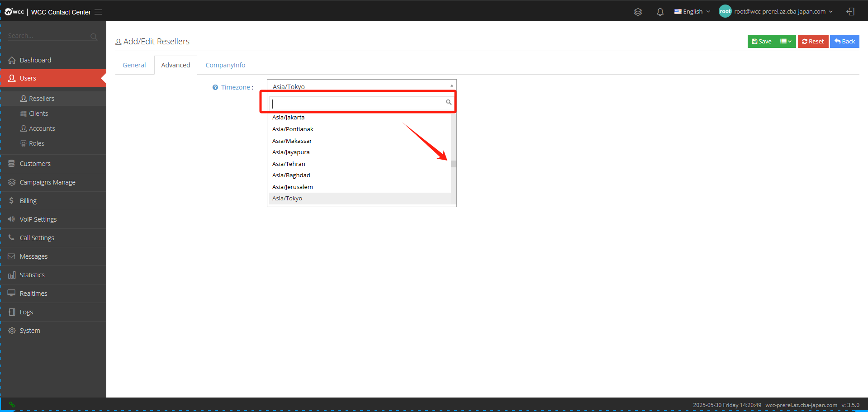Select the Advanced tab
This screenshot has width=868, height=412.
175,65
